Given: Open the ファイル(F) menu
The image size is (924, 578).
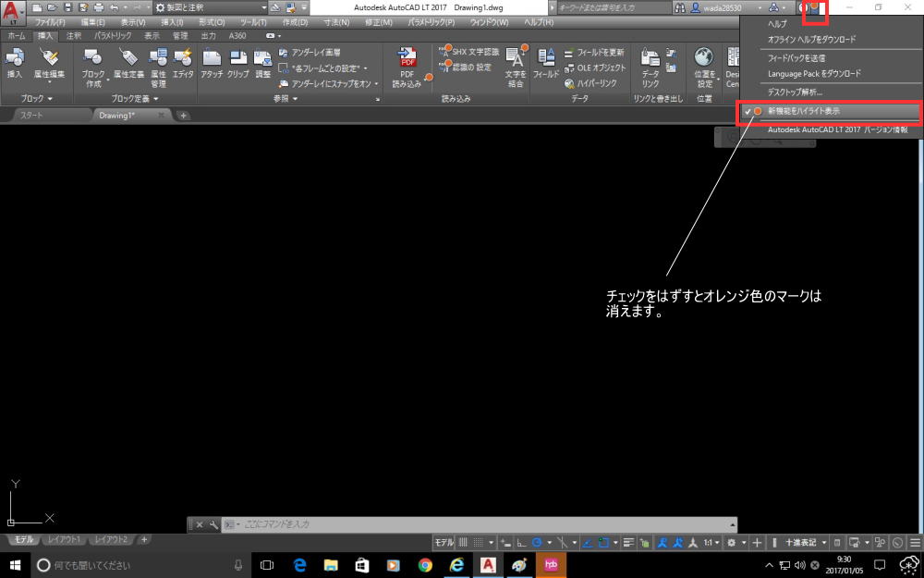Looking at the screenshot, I should pos(50,22).
